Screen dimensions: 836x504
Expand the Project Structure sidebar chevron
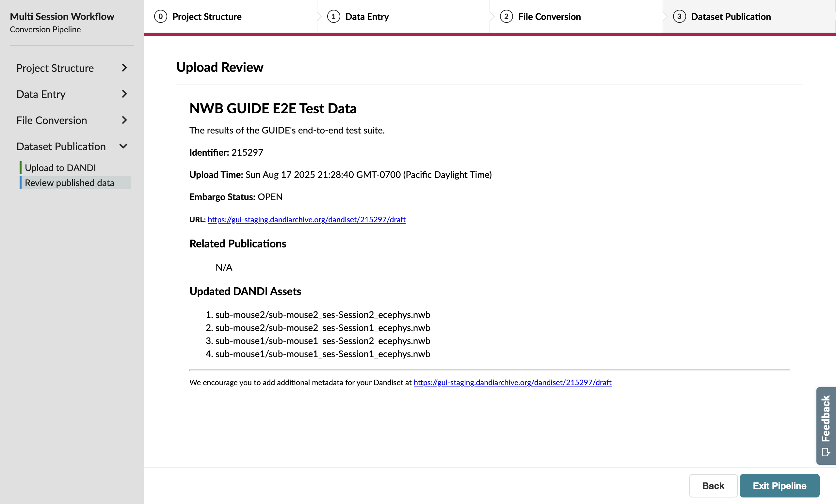point(124,68)
